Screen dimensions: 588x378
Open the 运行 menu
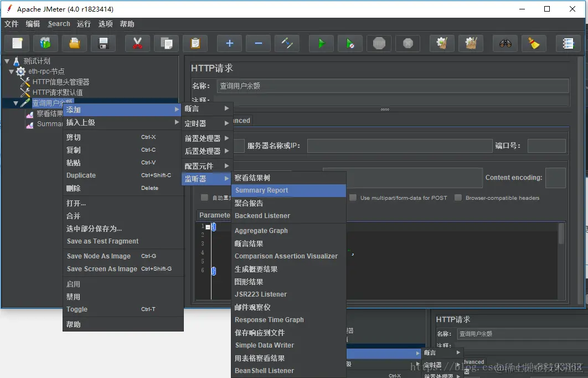point(84,24)
